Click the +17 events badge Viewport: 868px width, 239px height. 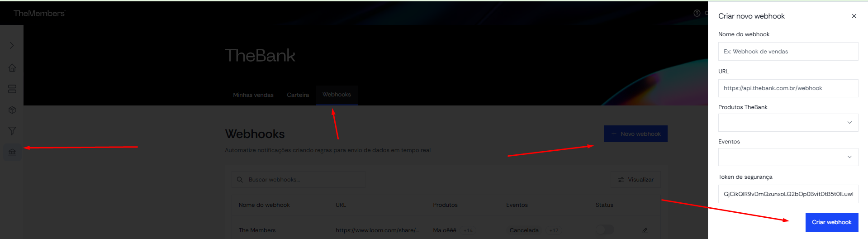click(x=554, y=230)
